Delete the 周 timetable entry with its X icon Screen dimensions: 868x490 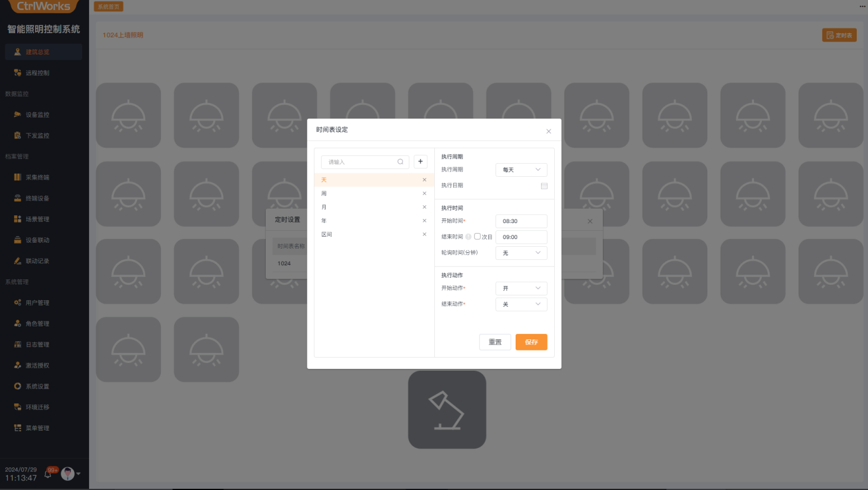pyautogui.click(x=424, y=193)
